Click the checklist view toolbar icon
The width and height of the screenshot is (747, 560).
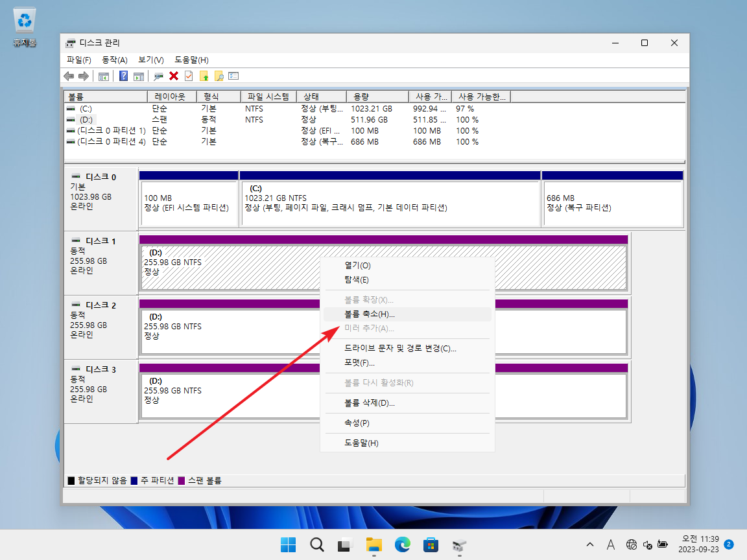click(x=233, y=76)
